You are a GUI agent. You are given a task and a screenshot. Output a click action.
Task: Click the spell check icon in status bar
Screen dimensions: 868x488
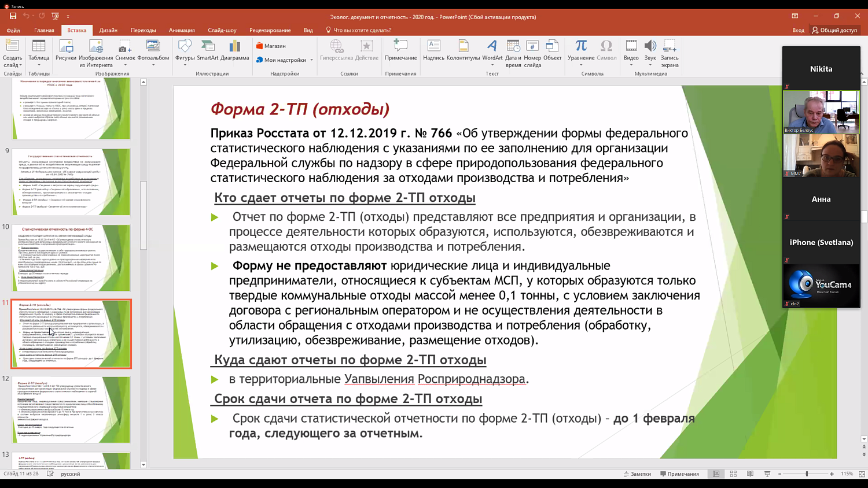tap(50, 474)
